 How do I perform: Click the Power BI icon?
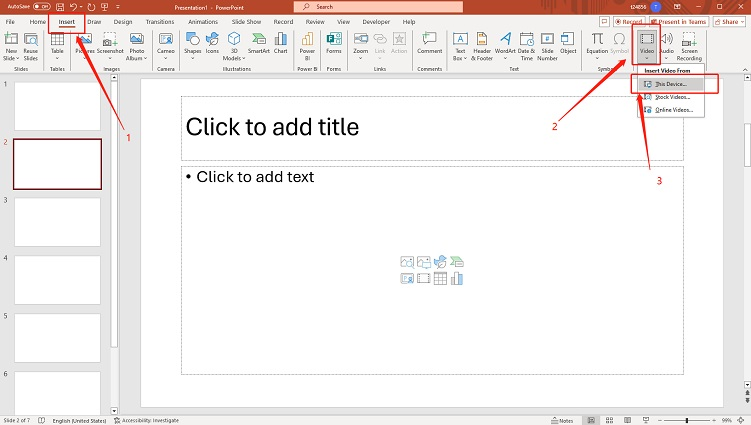pyautogui.click(x=307, y=46)
